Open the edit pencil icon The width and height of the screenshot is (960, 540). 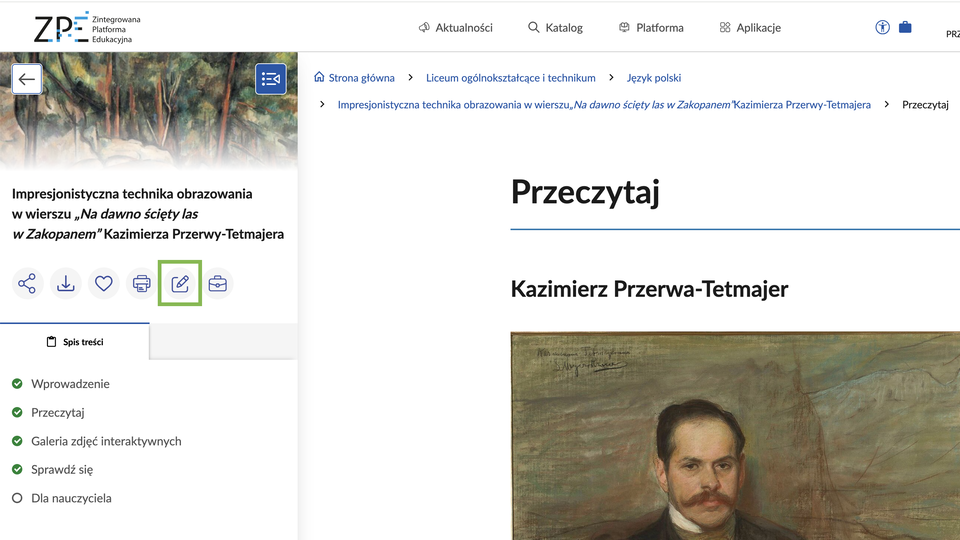pos(180,284)
